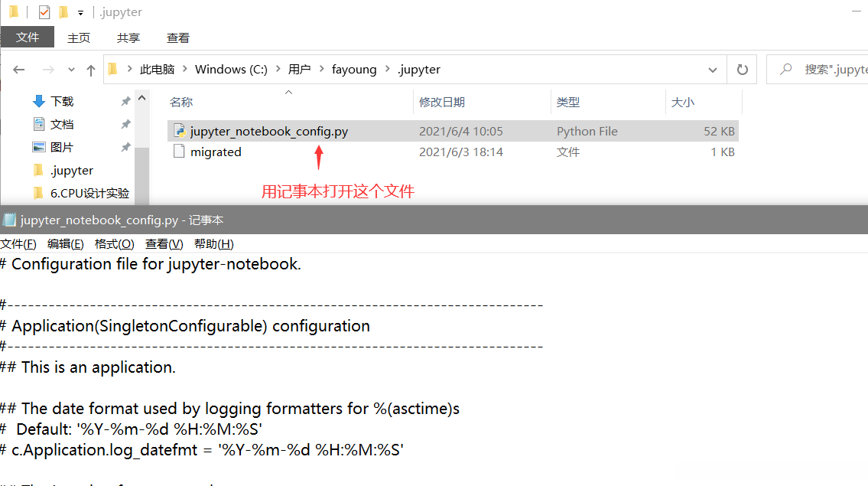Open Notepad's Format (格式) menu
Viewport: 868px width, 486px height.
114,244
